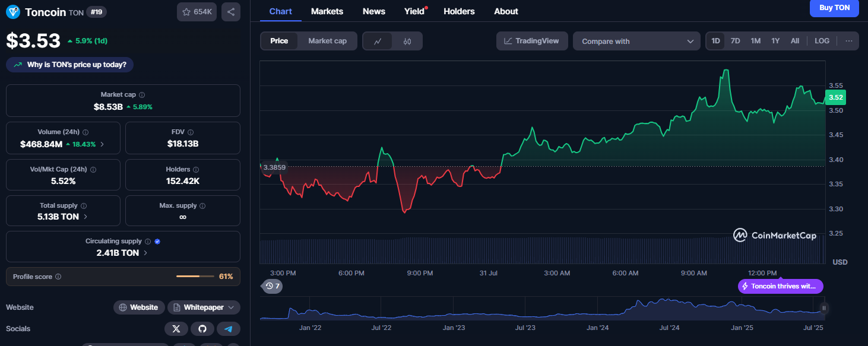This screenshot has width=868, height=346.
Task: Open chart more options (three dots)
Action: tap(849, 41)
